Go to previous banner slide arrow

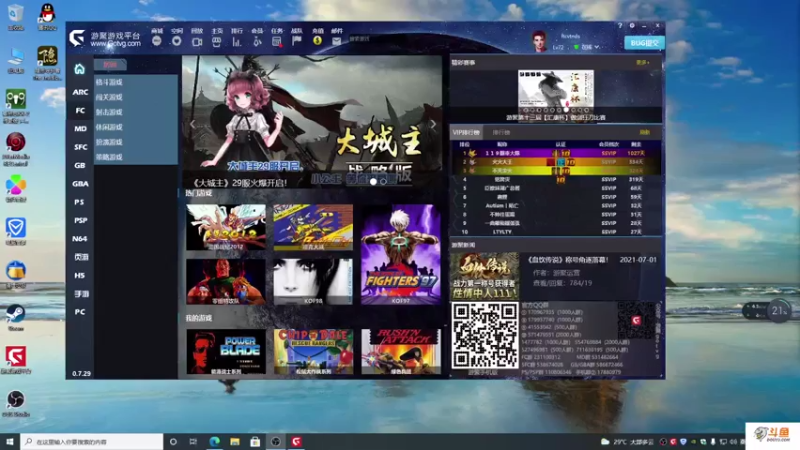coord(192,124)
